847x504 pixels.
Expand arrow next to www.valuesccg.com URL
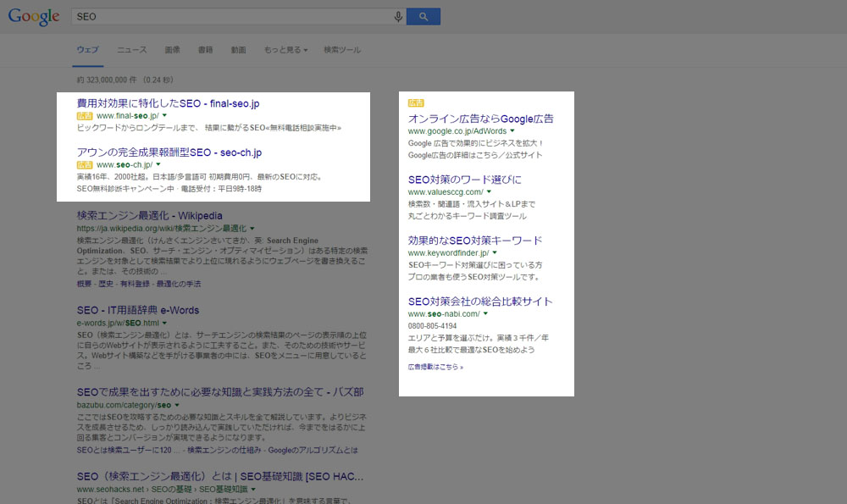490,191
